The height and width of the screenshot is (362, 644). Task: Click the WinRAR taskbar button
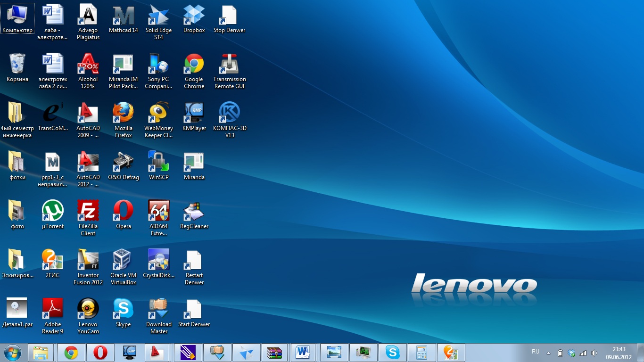tap(275, 353)
